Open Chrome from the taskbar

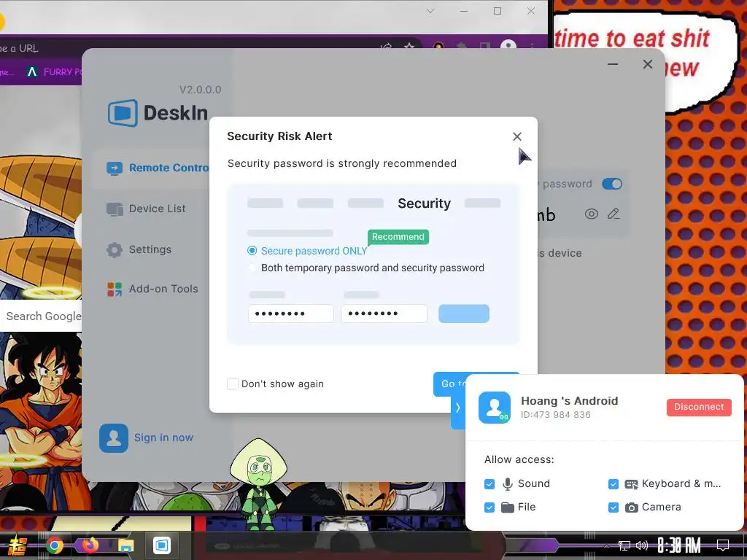tap(54, 545)
